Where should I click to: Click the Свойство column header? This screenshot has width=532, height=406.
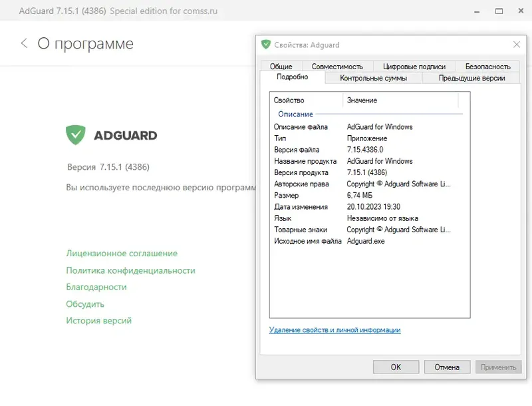click(x=307, y=100)
